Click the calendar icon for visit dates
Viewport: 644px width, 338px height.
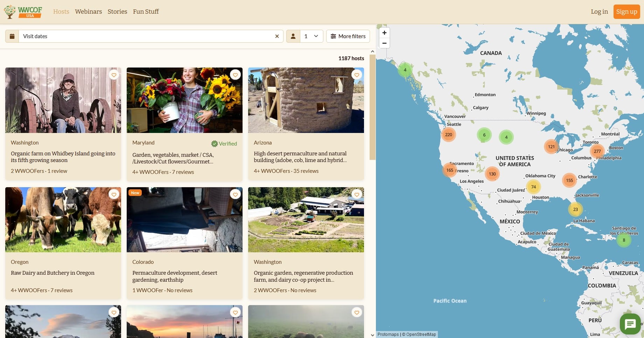click(x=12, y=36)
